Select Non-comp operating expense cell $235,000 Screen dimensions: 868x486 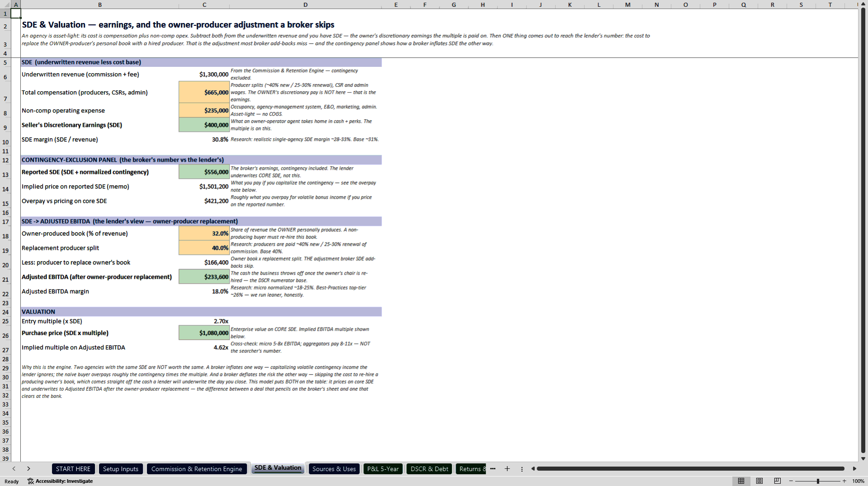pyautogui.click(x=204, y=110)
